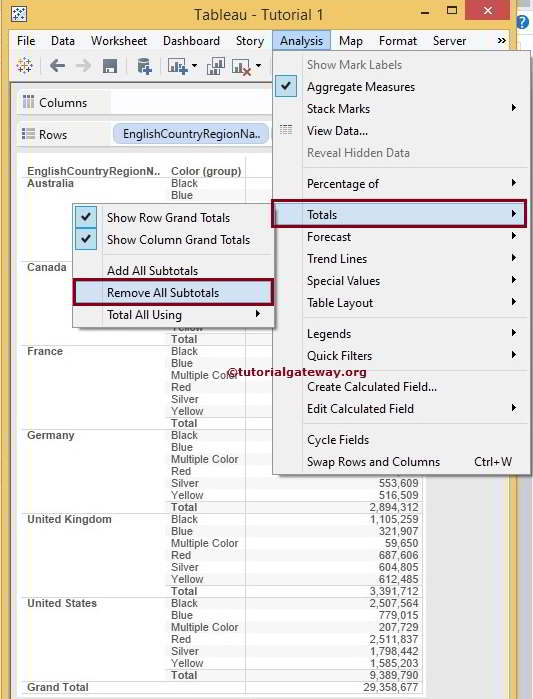
Task: Click the New Data Source icon
Action: pos(144,66)
